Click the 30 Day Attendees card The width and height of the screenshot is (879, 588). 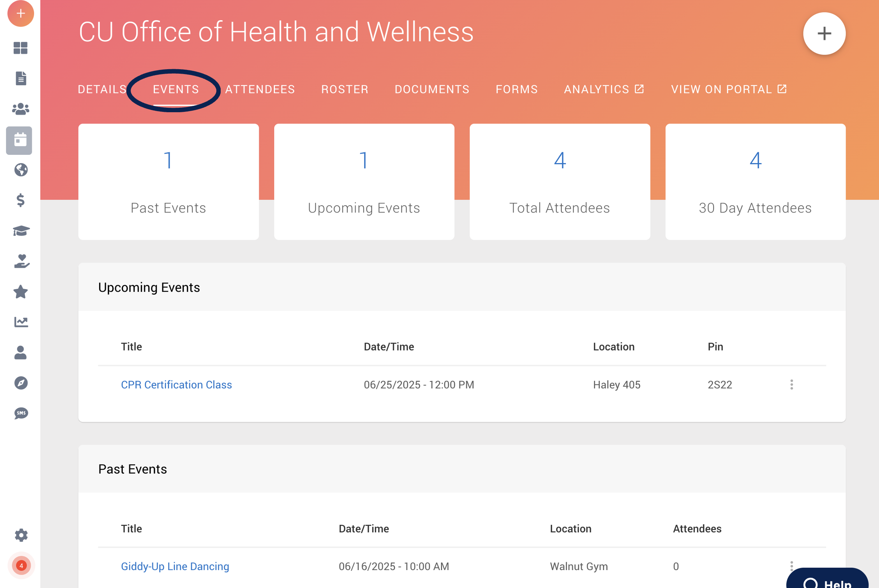pyautogui.click(x=755, y=181)
